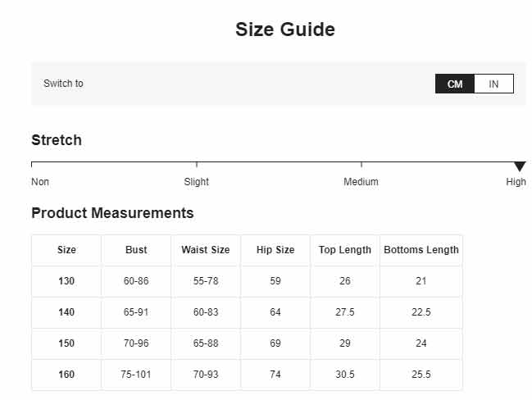Screen dimensions: 532x400
Task: Select the size 150 row label
Action: tap(66, 343)
